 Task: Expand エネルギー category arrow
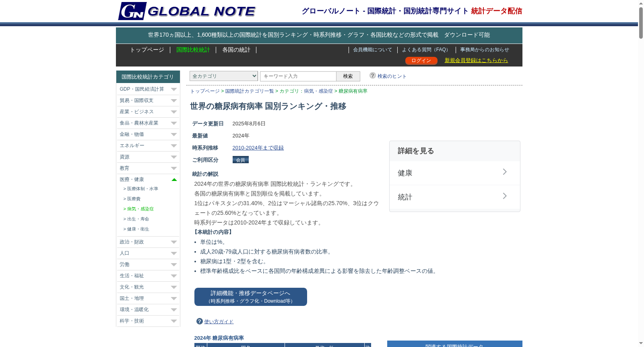coord(174,146)
